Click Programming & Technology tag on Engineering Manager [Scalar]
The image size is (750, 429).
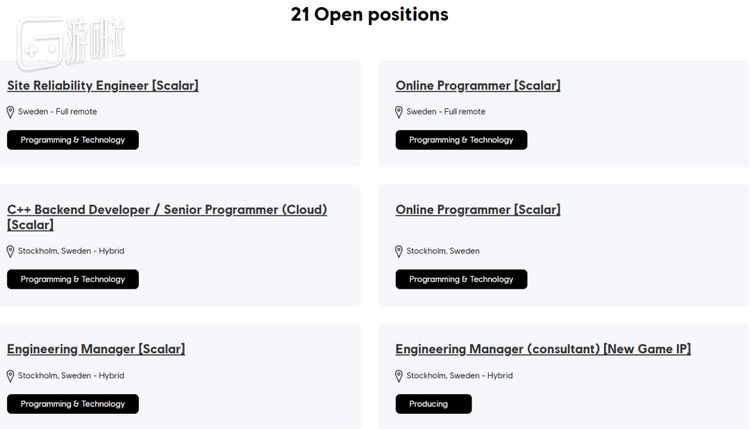pyautogui.click(x=73, y=404)
